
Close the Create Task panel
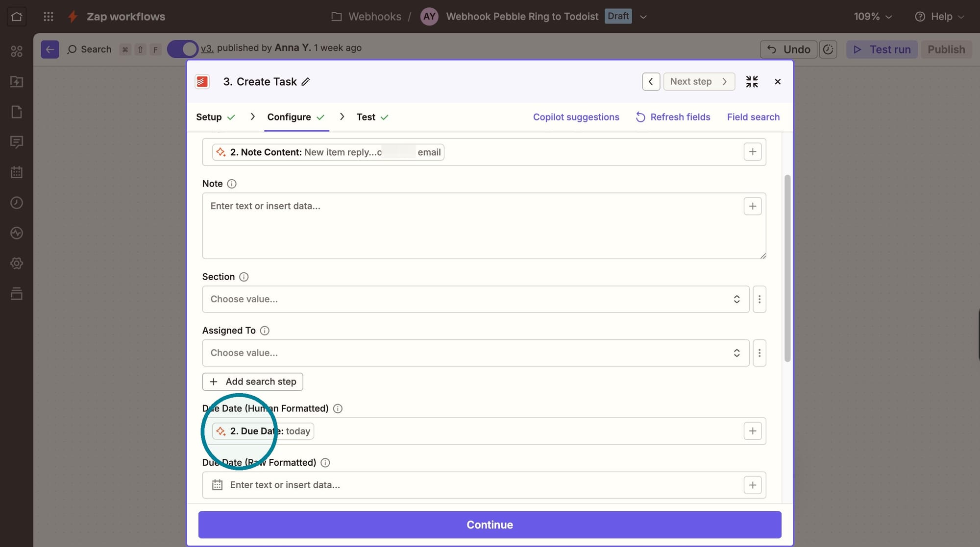[x=778, y=82]
